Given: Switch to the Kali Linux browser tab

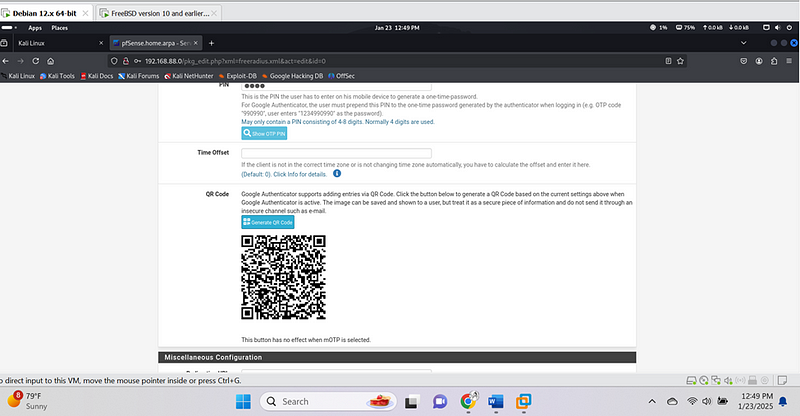Looking at the screenshot, I should pos(59,43).
